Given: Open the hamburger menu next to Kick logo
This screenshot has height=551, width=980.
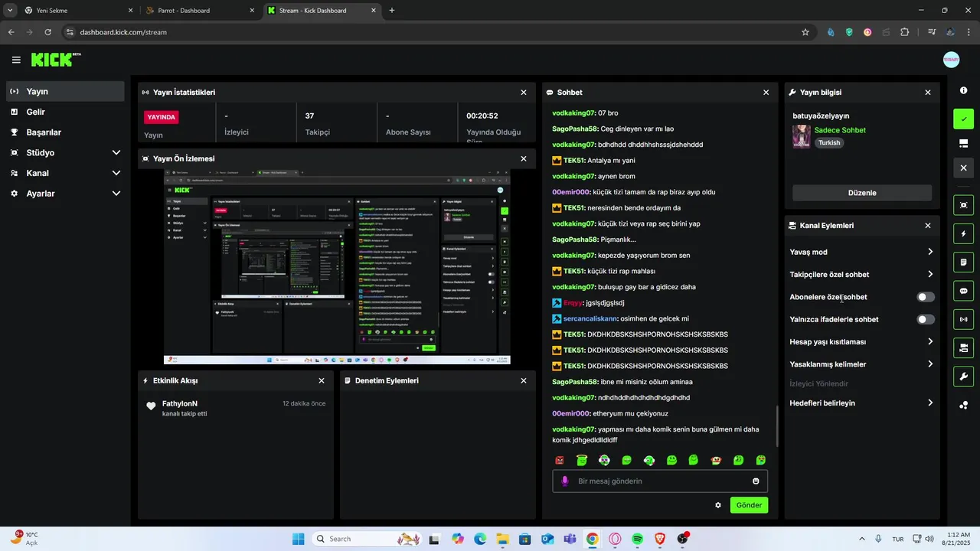Looking at the screenshot, I should point(16,60).
